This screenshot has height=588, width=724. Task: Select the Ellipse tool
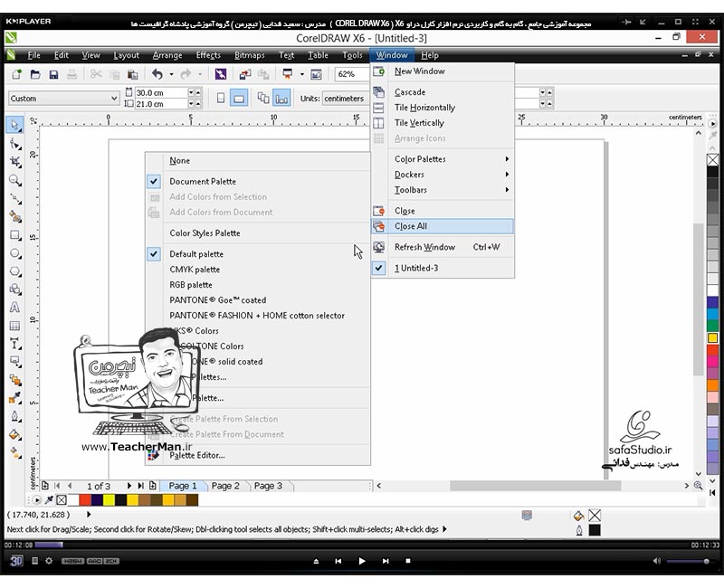[14, 253]
